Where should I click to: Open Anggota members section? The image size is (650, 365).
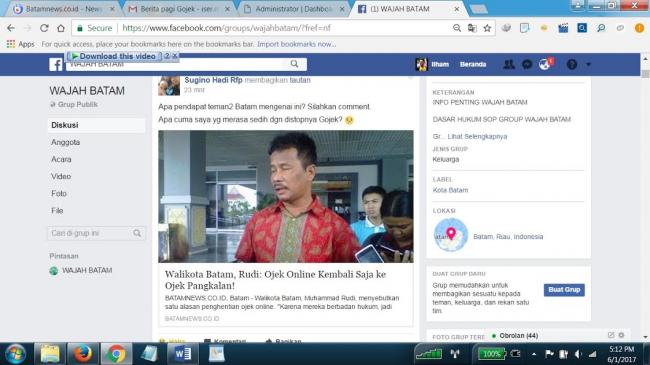(65, 142)
